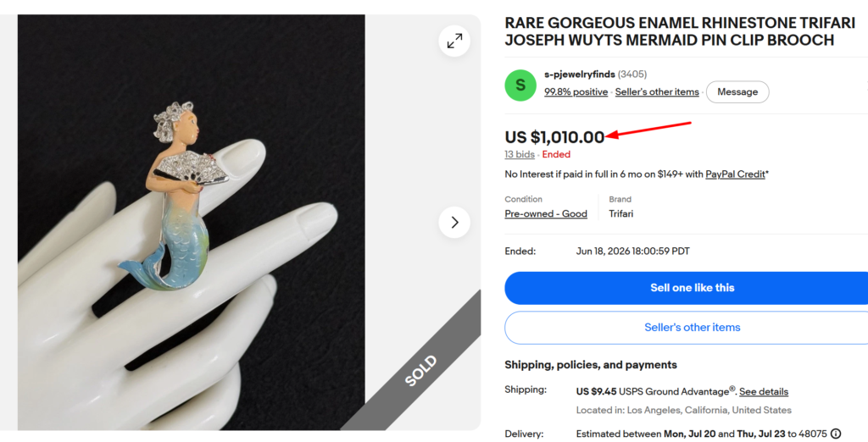Open the delivery estimate info icon

pos(836,434)
